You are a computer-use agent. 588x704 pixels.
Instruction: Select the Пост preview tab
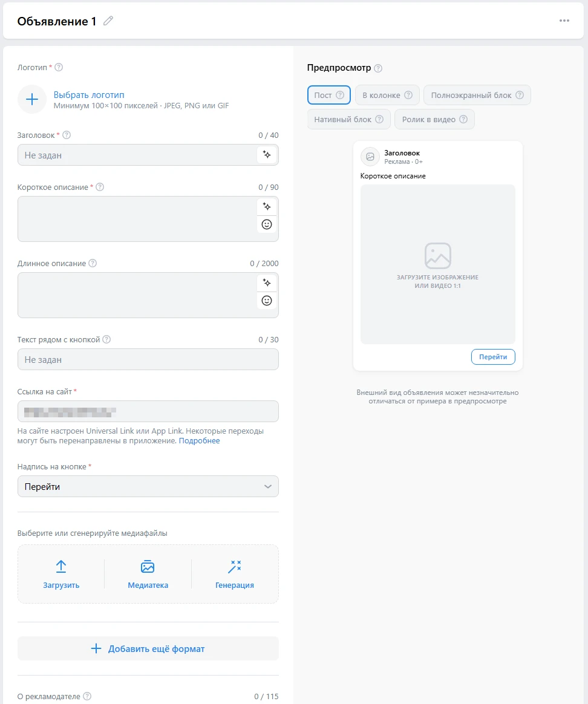[x=328, y=96]
